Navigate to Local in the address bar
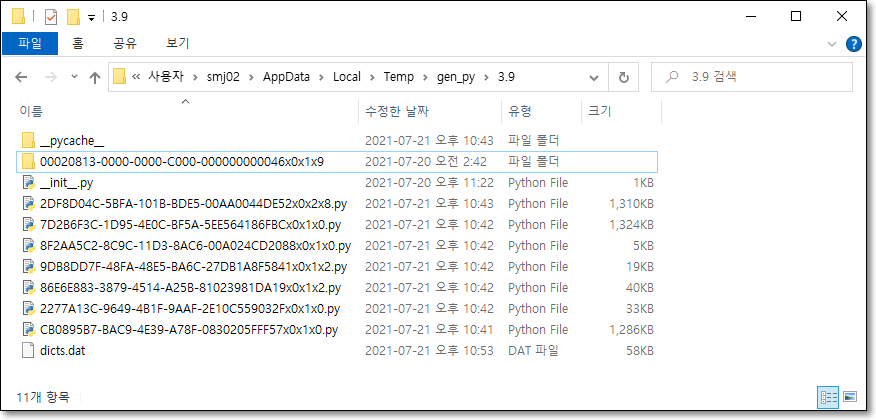876x420 pixels. point(347,77)
